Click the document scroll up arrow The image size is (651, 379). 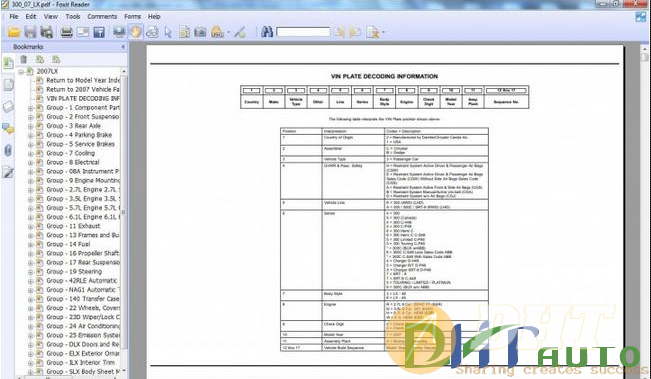click(645, 48)
